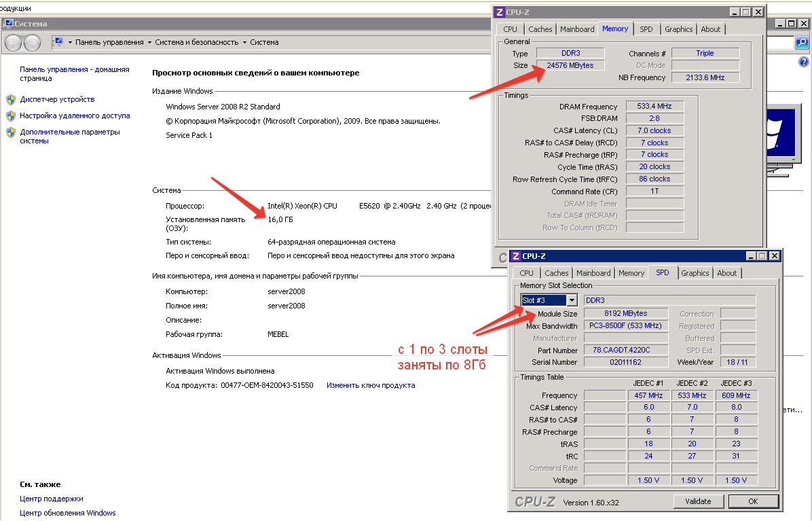Open Caches tab in lower CPU-Z window
812x521 pixels.
pos(556,274)
